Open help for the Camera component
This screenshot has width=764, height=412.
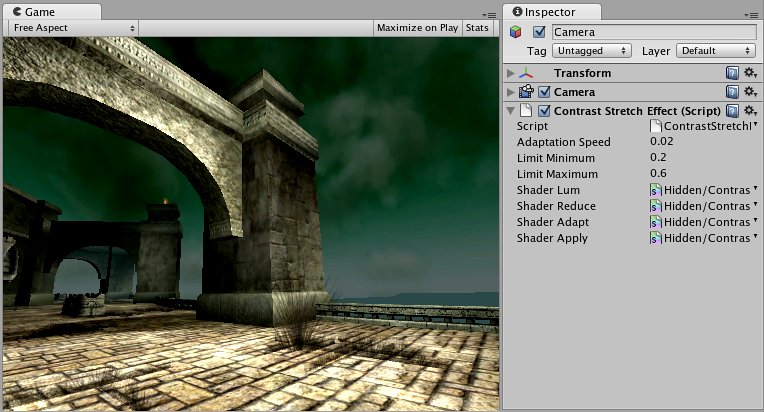tap(732, 92)
